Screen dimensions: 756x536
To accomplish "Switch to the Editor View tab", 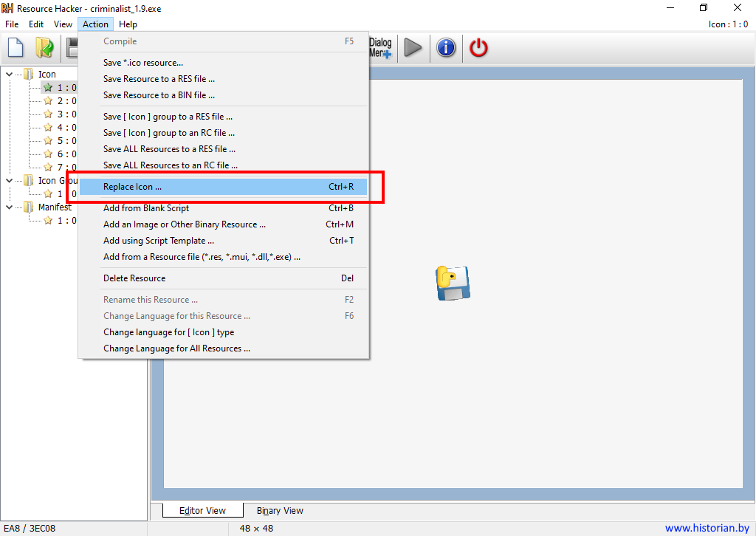I will click(202, 511).
